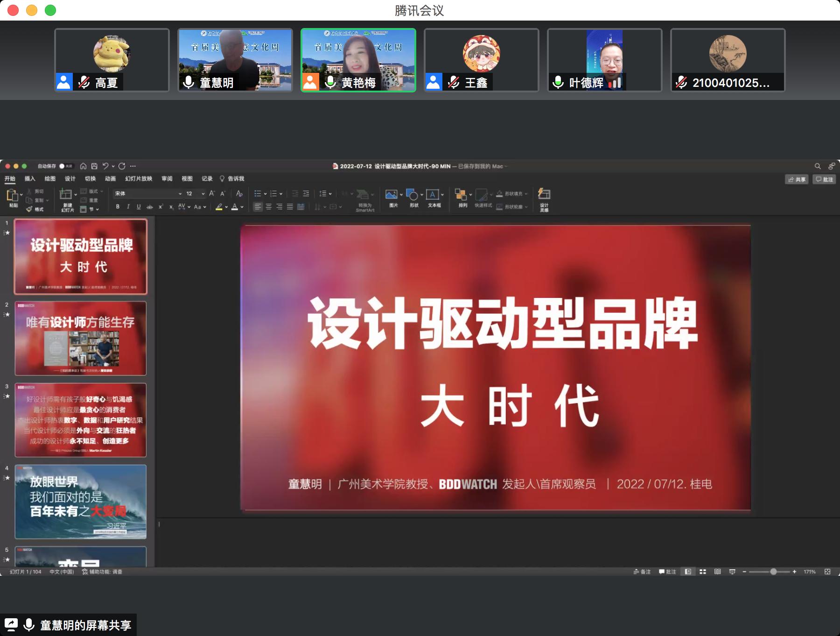
Task: Click the format painter (格式) brush icon
Action: click(x=29, y=209)
